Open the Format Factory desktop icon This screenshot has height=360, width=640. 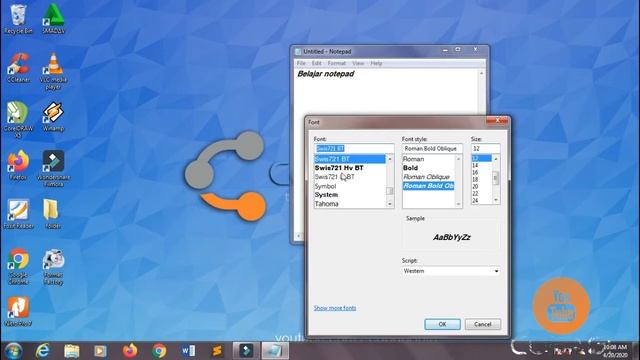coord(53,266)
